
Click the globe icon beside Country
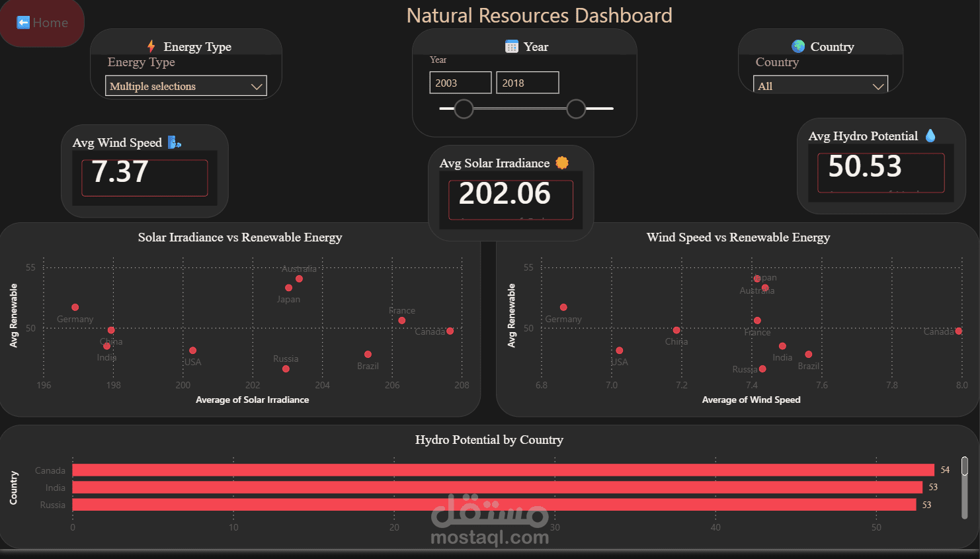(x=798, y=46)
